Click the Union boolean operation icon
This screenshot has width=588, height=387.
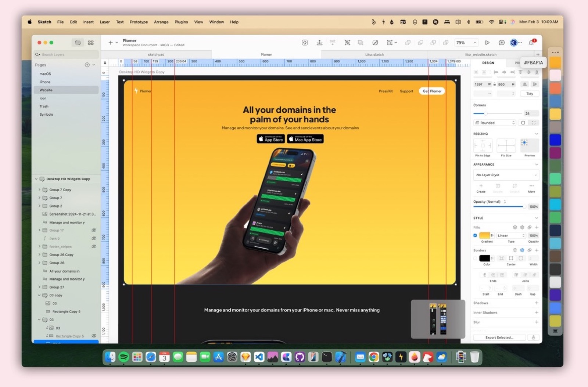pos(408,43)
